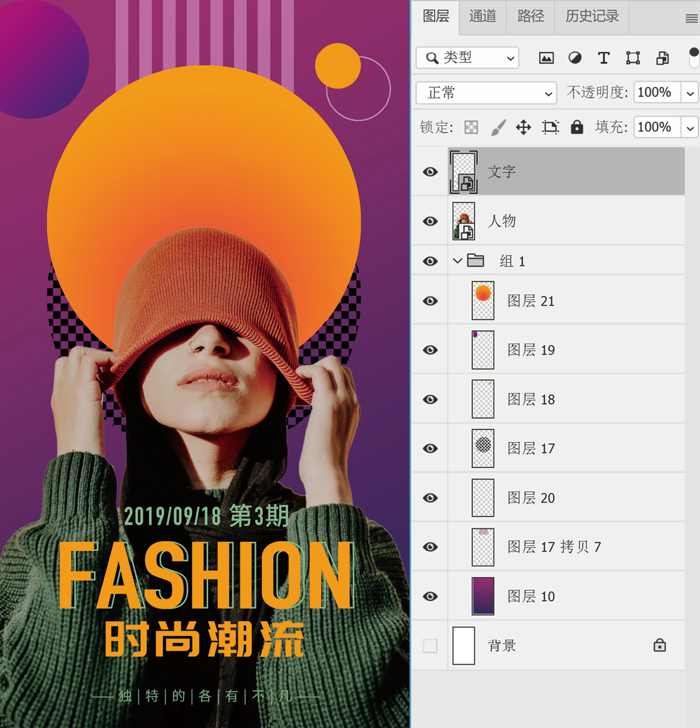The width and height of the screenshot is (700, 728).
Task: Switch to the 历史记录 tab
Action: pos(592,17)
